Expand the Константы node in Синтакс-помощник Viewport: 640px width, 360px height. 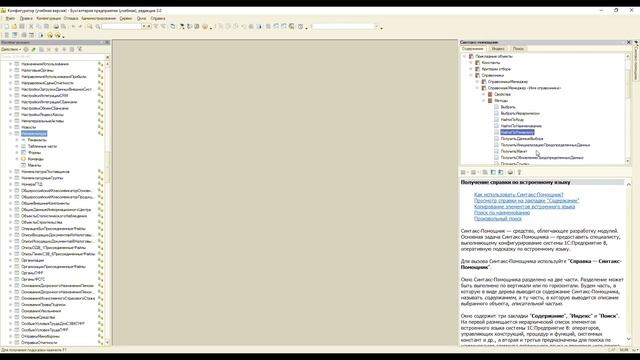point(471,63)
